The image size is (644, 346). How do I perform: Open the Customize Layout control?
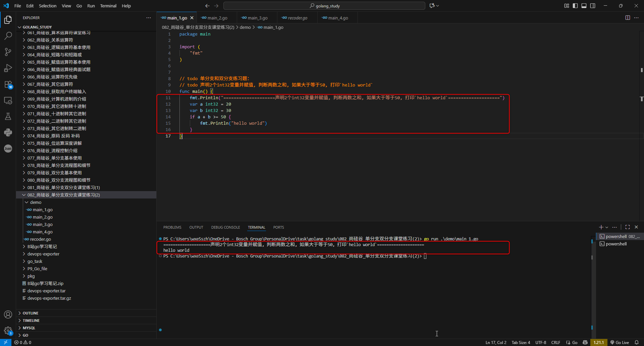567,6
